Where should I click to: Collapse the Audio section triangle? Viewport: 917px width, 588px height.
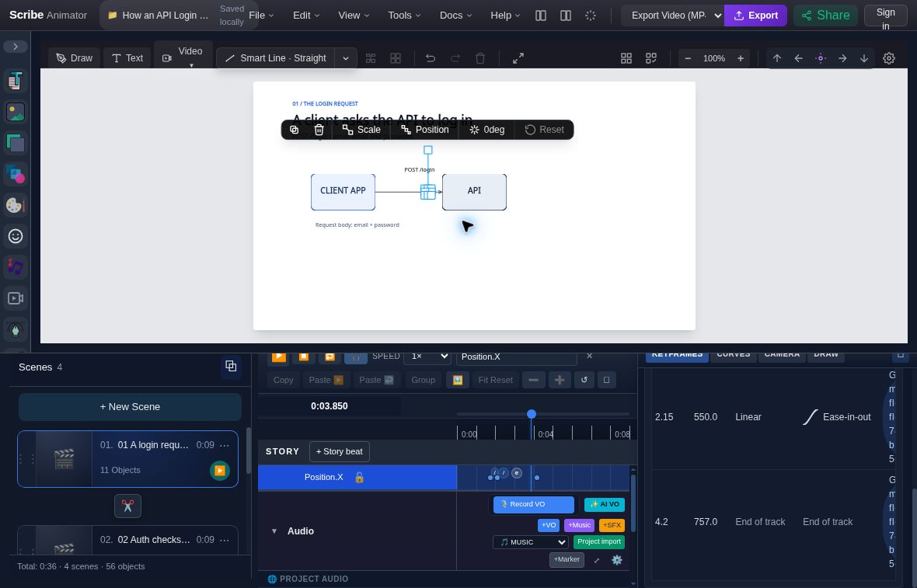coord(274,531)
